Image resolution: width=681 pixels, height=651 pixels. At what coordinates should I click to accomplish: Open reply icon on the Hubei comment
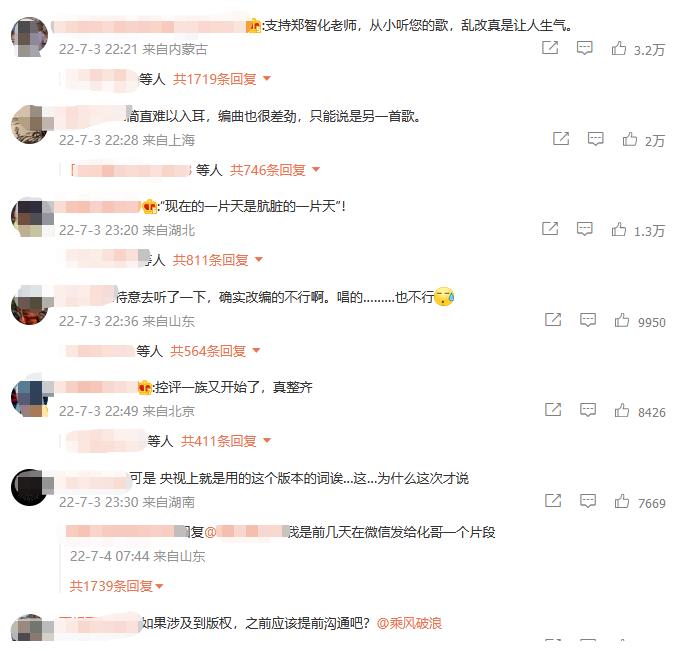tap(584, 229)
